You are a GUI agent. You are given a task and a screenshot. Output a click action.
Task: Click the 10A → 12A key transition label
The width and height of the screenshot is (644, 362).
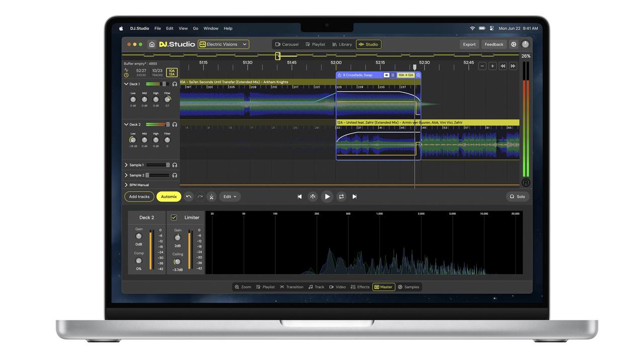pyautogui.click(x=406, y=75)
